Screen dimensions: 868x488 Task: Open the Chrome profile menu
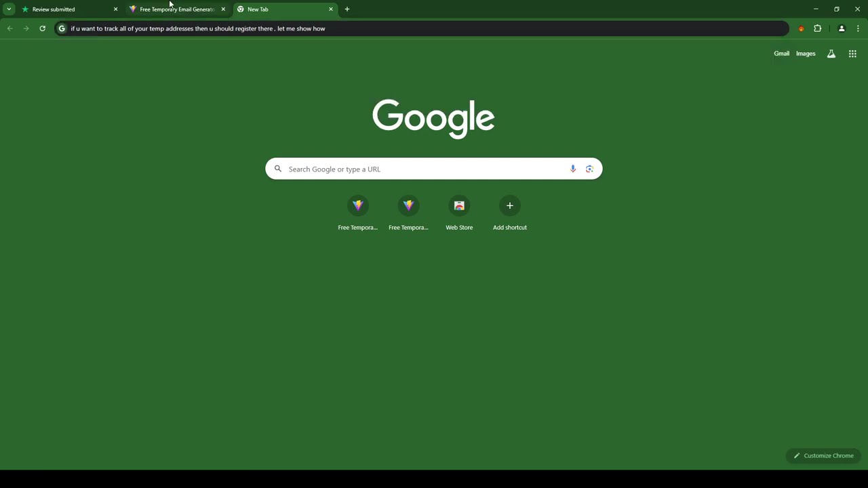[842, 28]
